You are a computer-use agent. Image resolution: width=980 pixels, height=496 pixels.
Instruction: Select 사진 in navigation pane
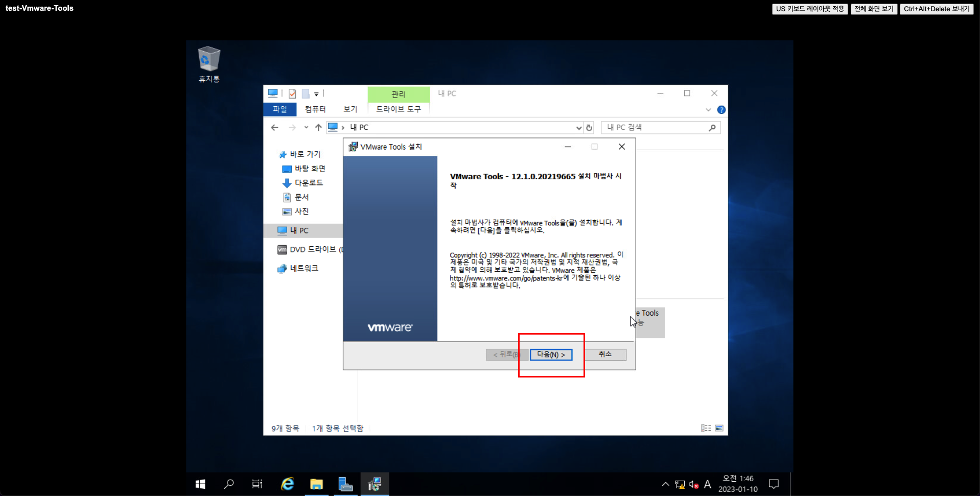pos(296,211)
